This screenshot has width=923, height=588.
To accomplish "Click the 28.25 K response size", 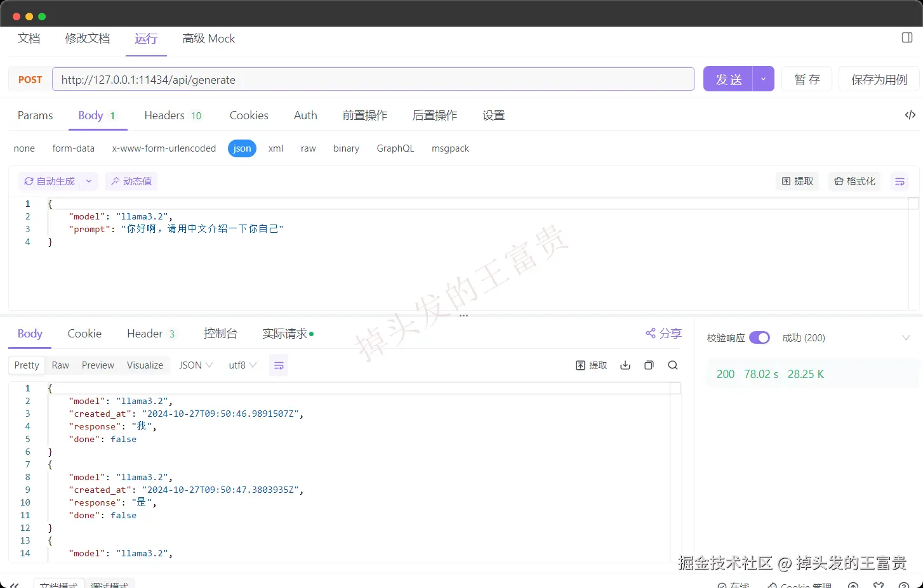I will pyautogui.click(x=806, y=374).
